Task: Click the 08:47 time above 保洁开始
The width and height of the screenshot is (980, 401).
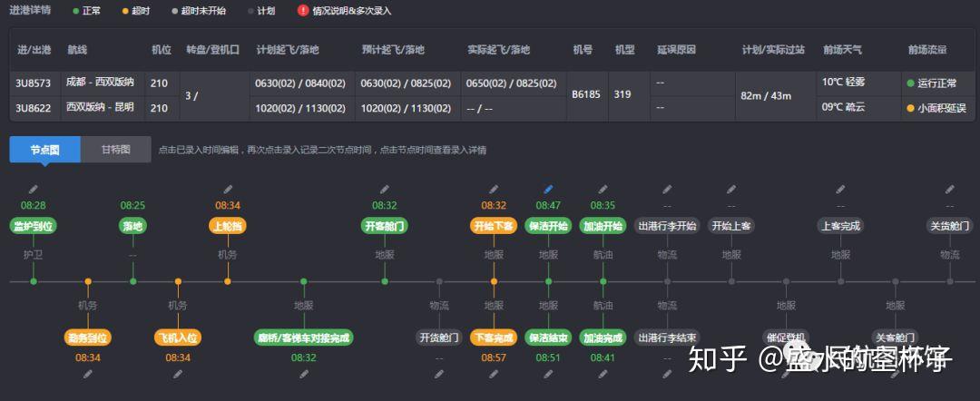Action: (x=548, y=206)
